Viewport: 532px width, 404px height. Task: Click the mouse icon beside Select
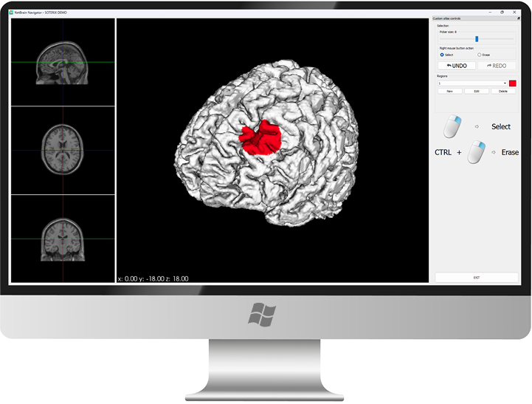pyautogui.click(x=452, y=126)
